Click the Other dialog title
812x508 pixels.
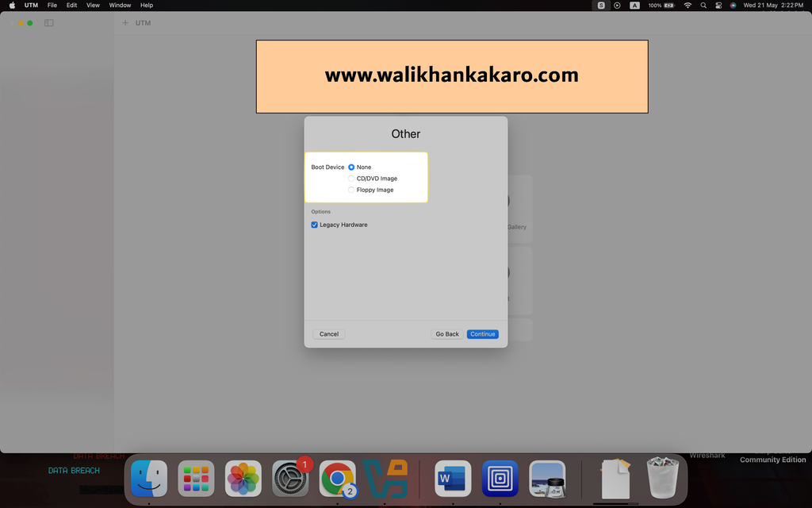[405, 133]
